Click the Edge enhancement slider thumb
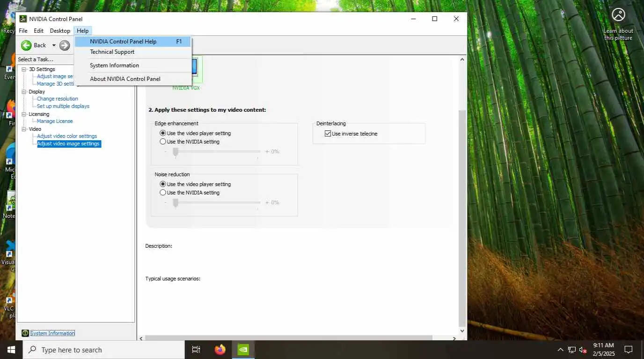644x359 pixels. tap(176, 152)
